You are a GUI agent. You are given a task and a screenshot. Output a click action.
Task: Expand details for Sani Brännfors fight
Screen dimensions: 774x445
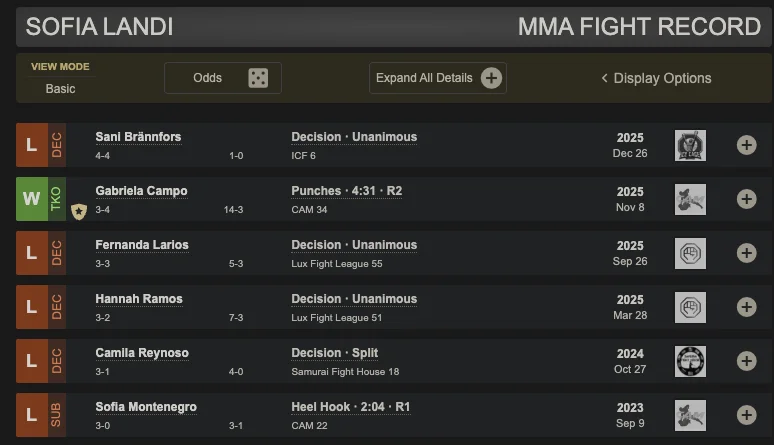tap(746, 145)
